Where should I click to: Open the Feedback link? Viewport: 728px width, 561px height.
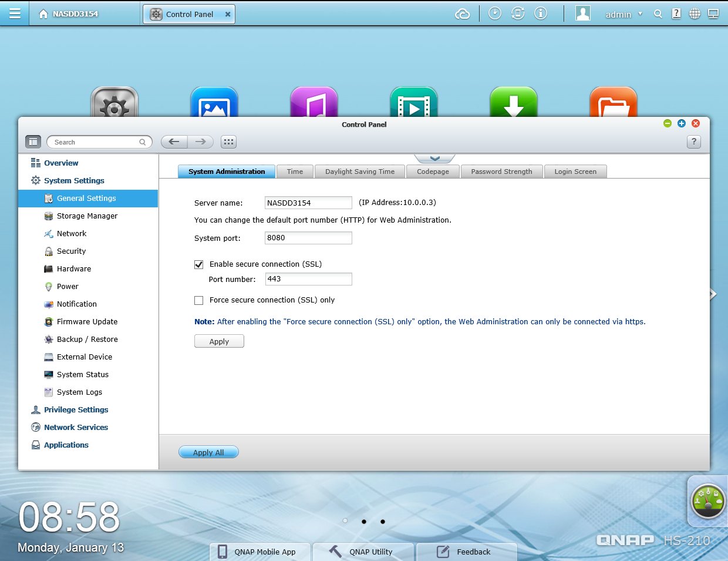(x=467, y=552)
